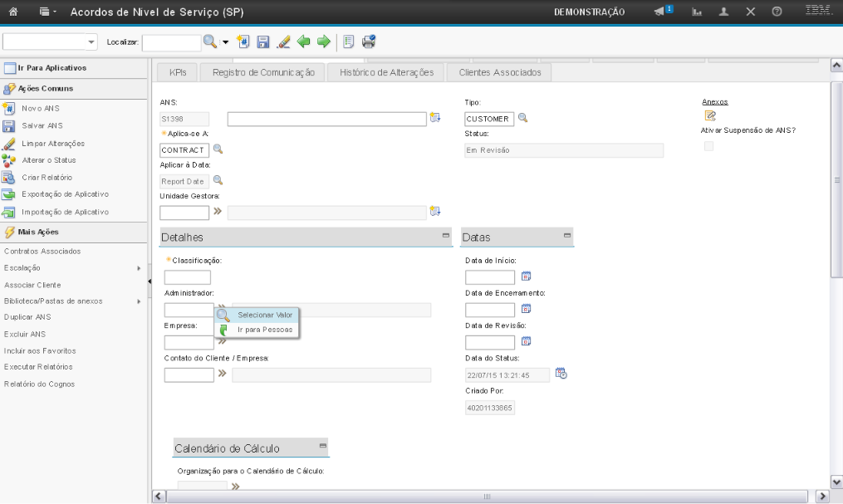This screenshot has width=843, height=504.
Task: Click Alterar o Status in the sidebar
Action: 49,159
